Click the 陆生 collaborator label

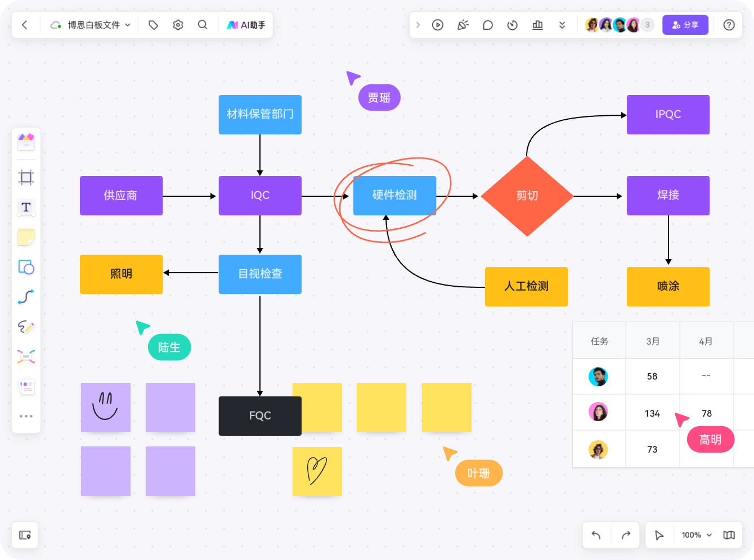169,347
